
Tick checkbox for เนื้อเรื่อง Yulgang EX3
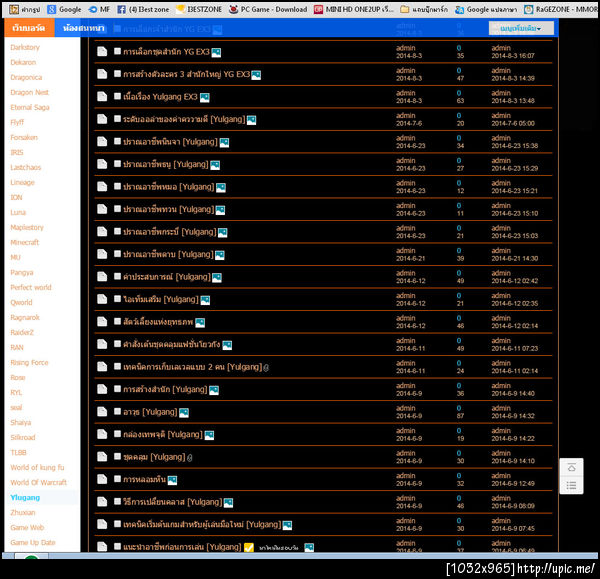click(117, 96)
